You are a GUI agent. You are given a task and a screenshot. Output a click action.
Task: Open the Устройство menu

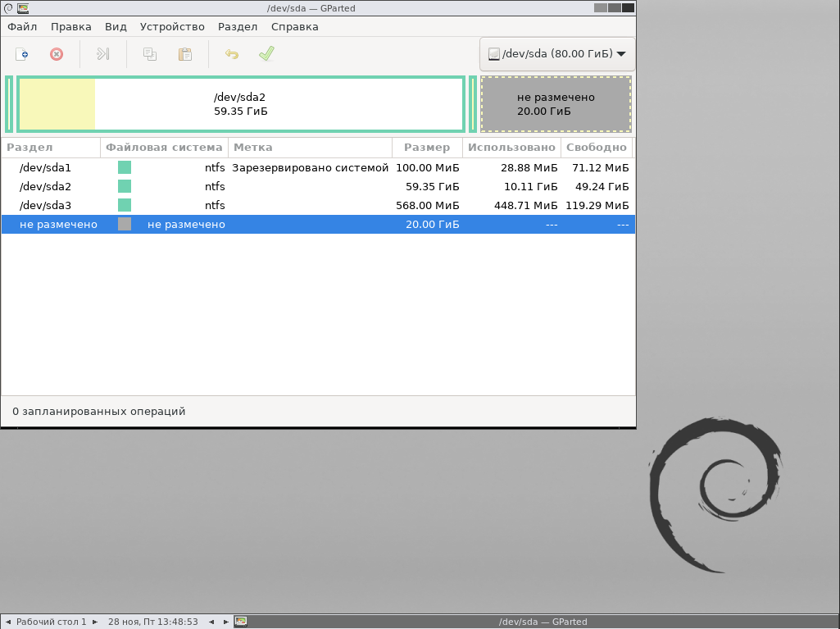pyautogui.click(x=172, y=26)
